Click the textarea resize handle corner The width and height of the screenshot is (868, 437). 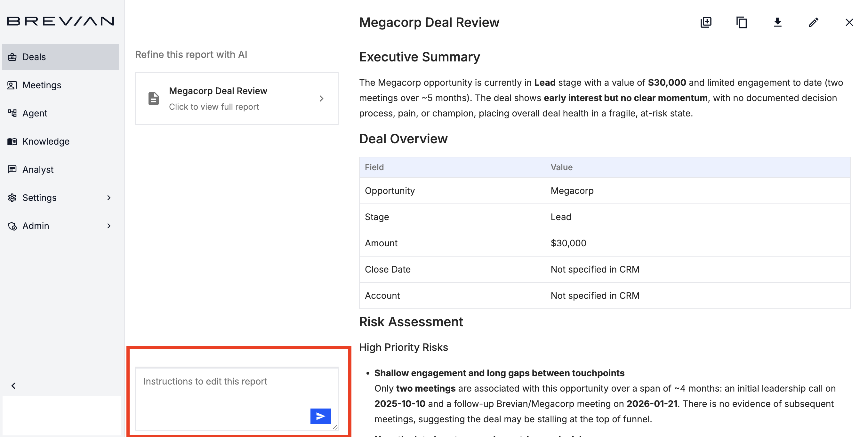click(335, 427)
